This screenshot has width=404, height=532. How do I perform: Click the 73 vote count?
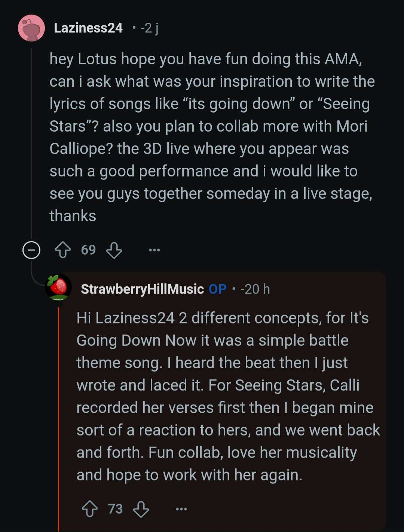tap(115, 509)
